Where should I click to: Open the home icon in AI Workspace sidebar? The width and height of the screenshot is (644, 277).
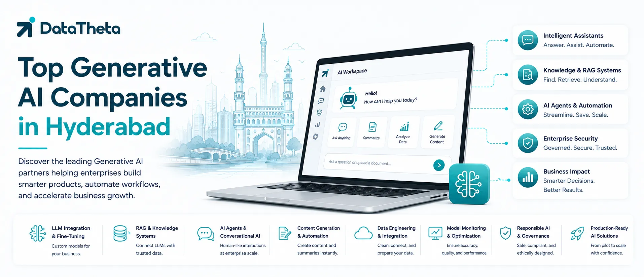point(323,89)
